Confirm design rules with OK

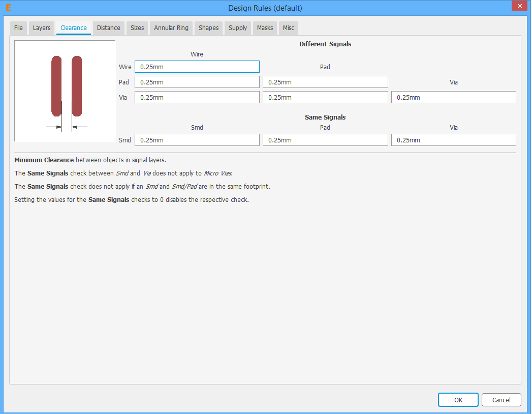tap(458, 400)
